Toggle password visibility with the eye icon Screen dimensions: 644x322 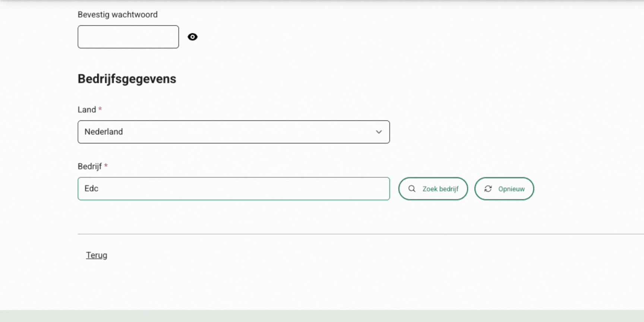coord(192,37)
